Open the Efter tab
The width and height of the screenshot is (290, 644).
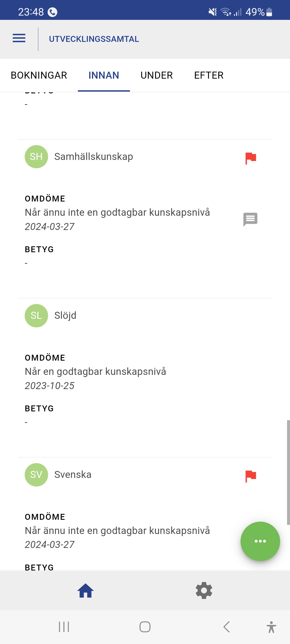[x=209, y=75]
